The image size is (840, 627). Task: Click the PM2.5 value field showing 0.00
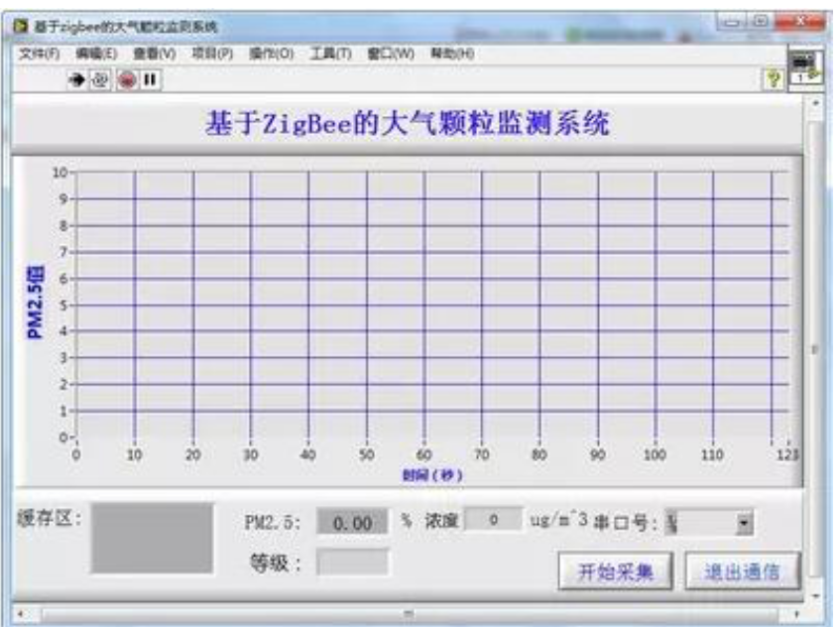pyautogui.click(x=352, y=522)
